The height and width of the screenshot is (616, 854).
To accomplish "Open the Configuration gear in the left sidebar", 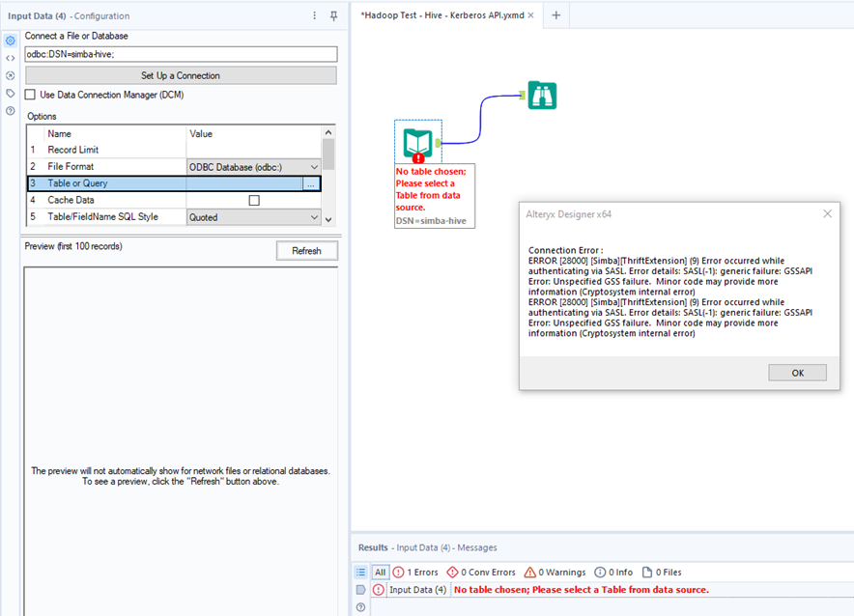I will (10, 40).
